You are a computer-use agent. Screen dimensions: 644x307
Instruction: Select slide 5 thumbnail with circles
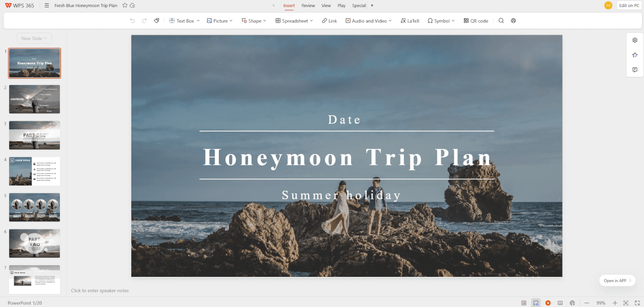34,207
